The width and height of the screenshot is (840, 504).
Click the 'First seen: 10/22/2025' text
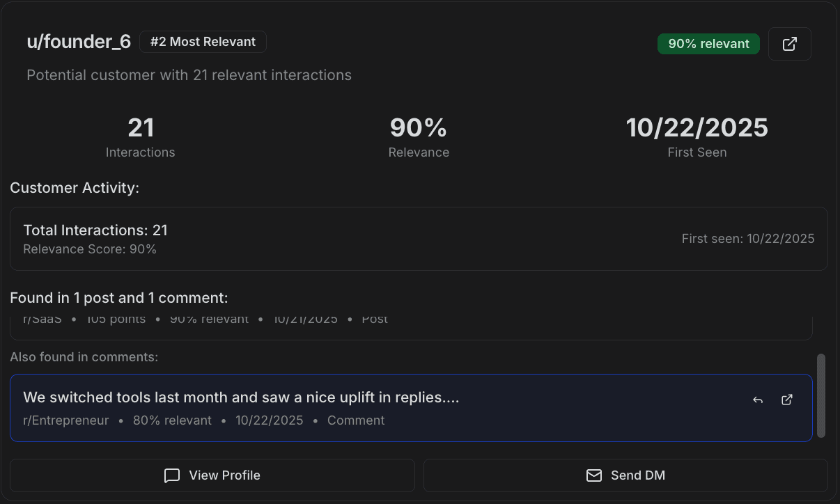click(x=747, y=239)
